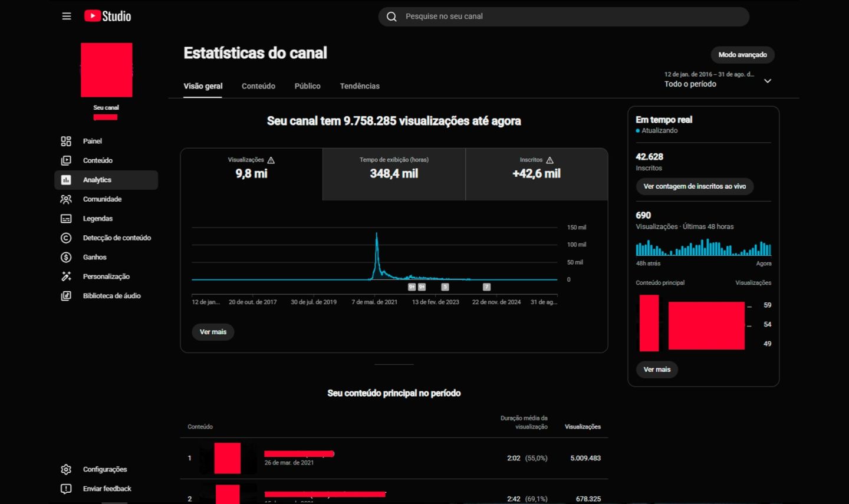Open the Detecção de conteúdo copyright icon
Screen dimensions: 849x504
(x=66, y=238)
